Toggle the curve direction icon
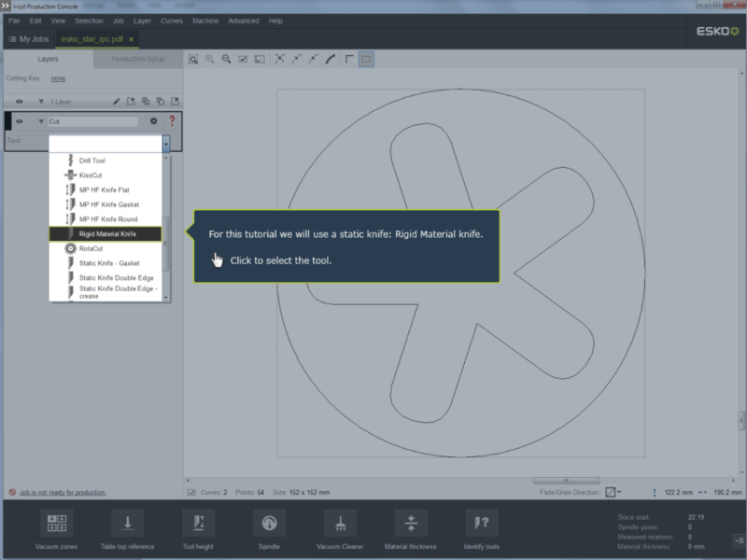Viewport: 747px width, 560px height. pos(297,59)
